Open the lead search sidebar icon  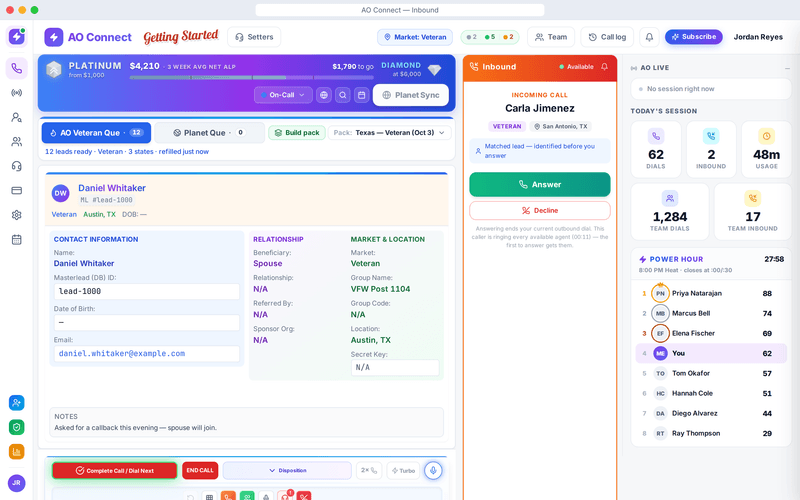(16, 117)
